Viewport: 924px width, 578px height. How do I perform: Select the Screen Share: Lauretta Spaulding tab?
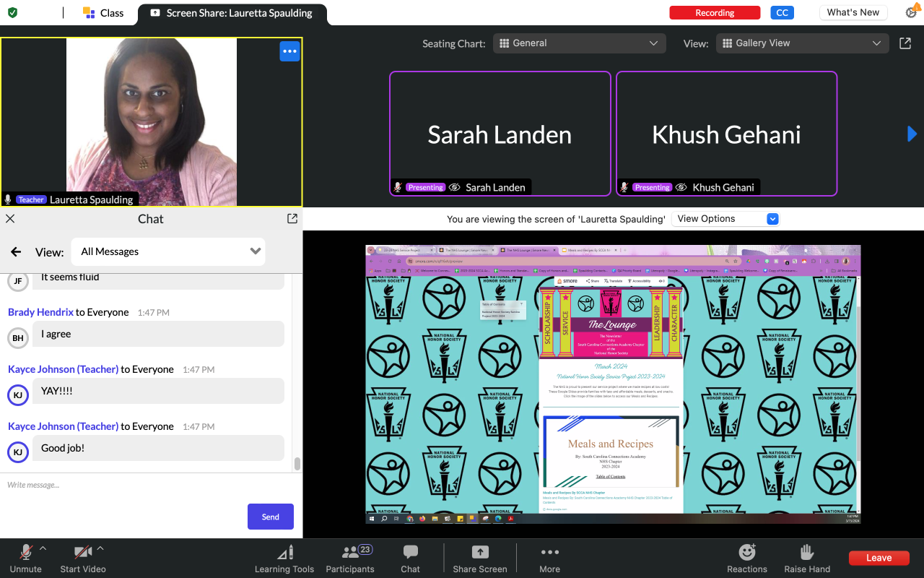[231, 13]
